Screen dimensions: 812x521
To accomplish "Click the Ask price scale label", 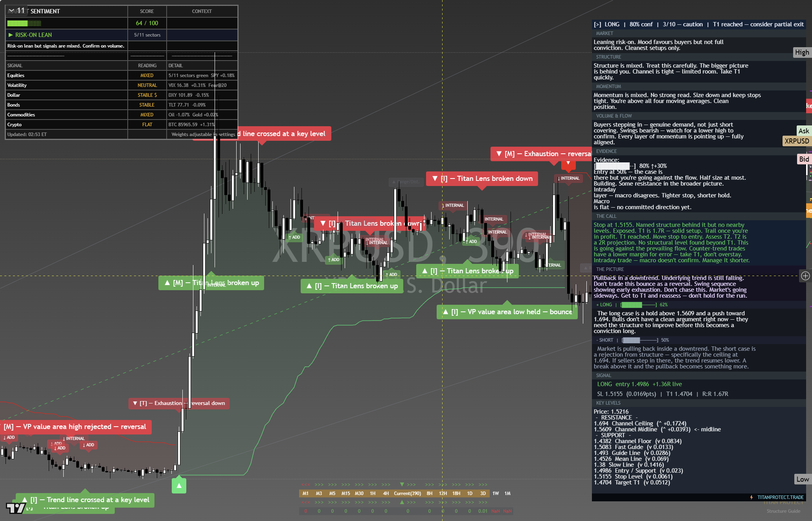I will (803, 131).
